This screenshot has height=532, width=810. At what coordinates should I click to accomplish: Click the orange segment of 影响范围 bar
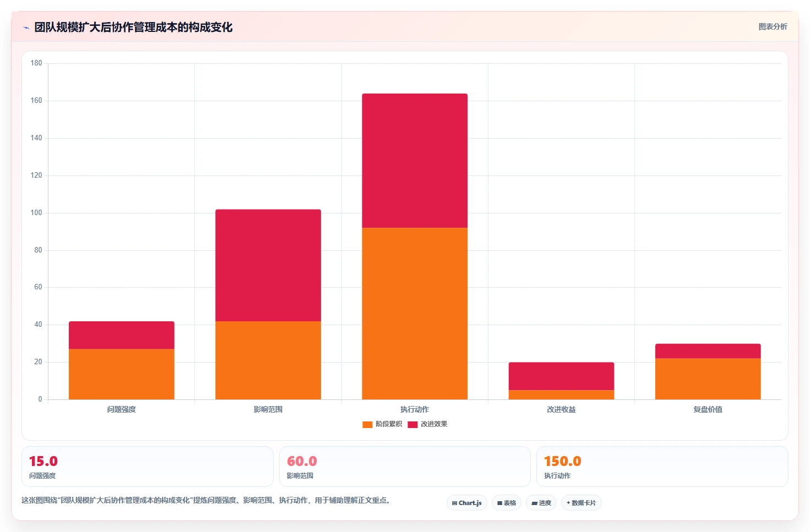tap(268, 360)
